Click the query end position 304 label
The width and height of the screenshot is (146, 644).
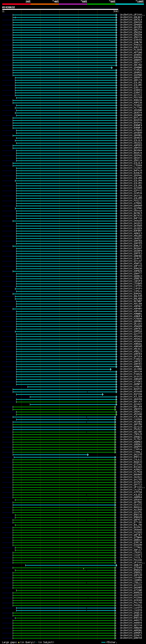pyautogui.click(x=115, y=11)
